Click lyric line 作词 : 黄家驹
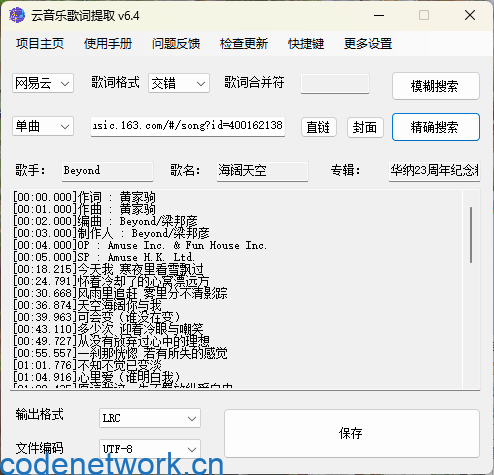 (85, 197)
